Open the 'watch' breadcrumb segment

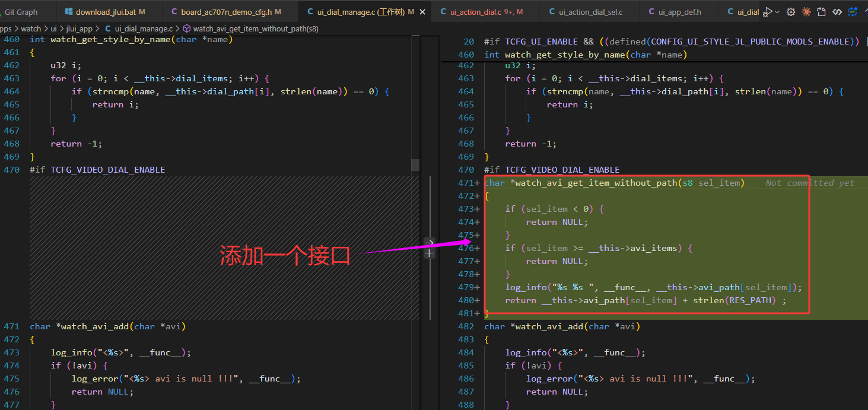[x=31, y=28]
